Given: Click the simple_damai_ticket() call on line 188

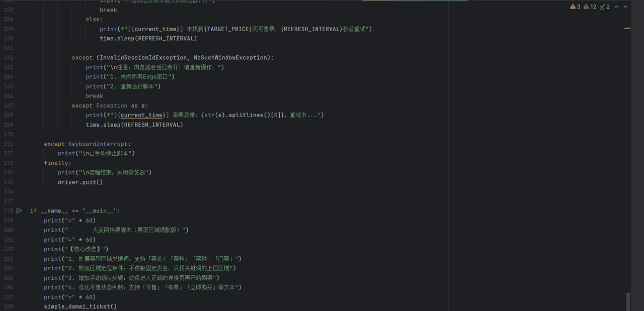Looking at the screenshot, I should pyautogui.click(x=80, y=306).
